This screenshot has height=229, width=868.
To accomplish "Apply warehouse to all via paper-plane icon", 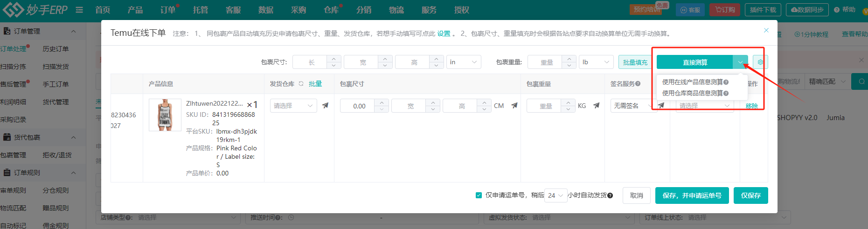I will pyautogui.click(x=325, y=106).
